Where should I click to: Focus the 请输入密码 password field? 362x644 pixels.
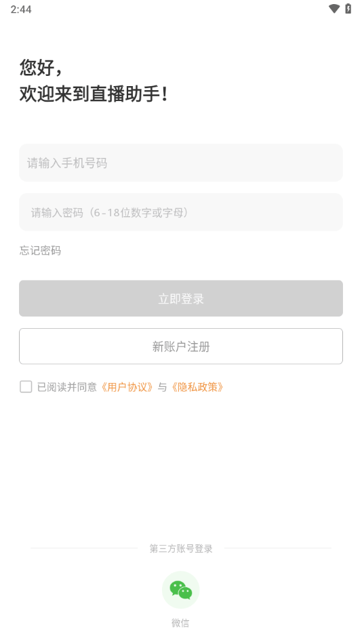[x=181, y=212]
